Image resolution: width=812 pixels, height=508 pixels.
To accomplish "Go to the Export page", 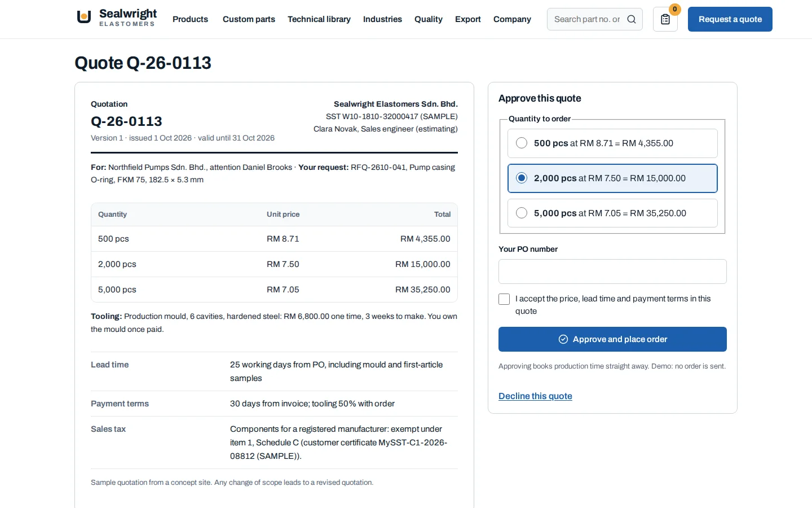I will (x=468, y=19).
